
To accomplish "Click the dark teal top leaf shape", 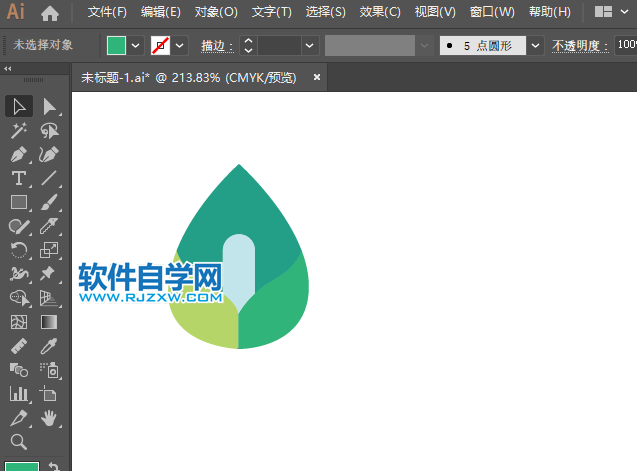I will tap(239, 205).
